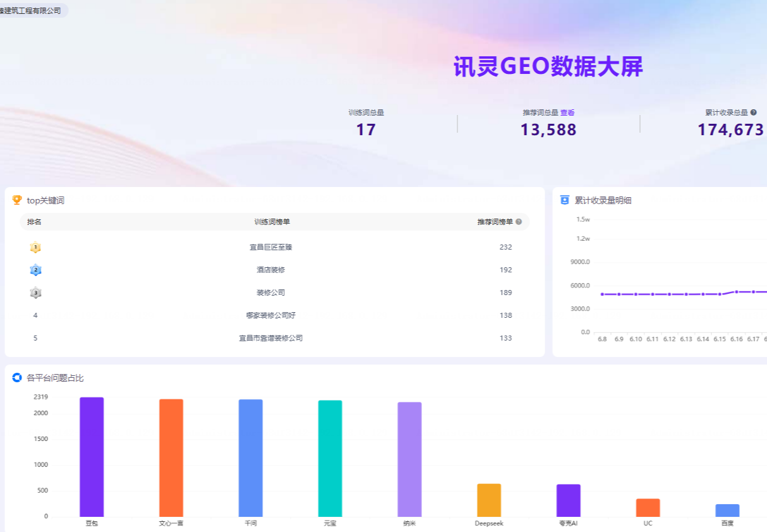
Task: Click rank number 4 in the keyword table
Action: pyautogui.click(x=35, y=315)
